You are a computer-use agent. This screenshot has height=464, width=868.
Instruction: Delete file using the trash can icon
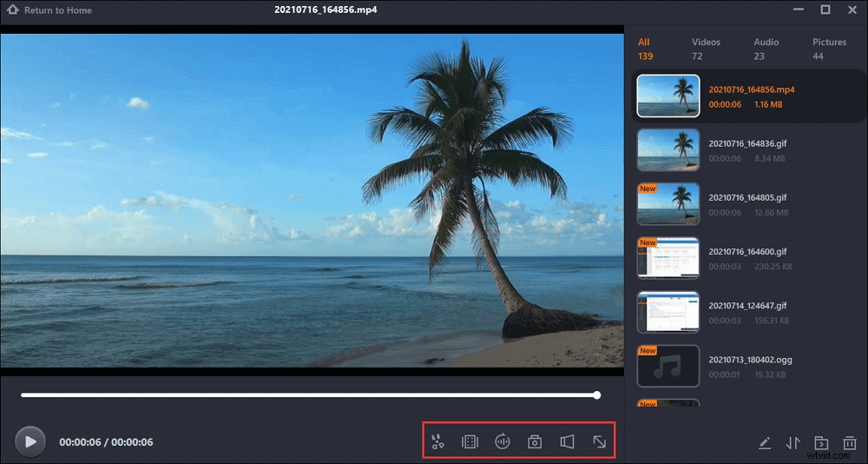click(850, 443)
